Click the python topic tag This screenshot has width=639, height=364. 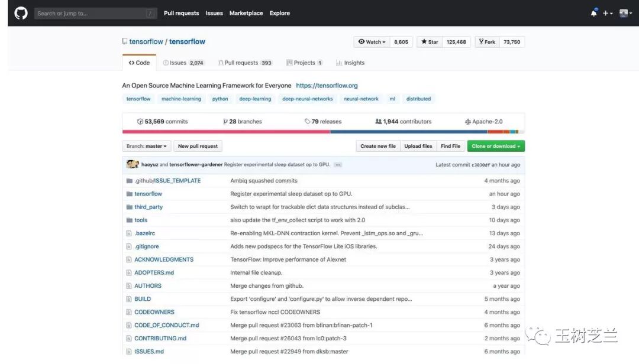pos(220,99)
